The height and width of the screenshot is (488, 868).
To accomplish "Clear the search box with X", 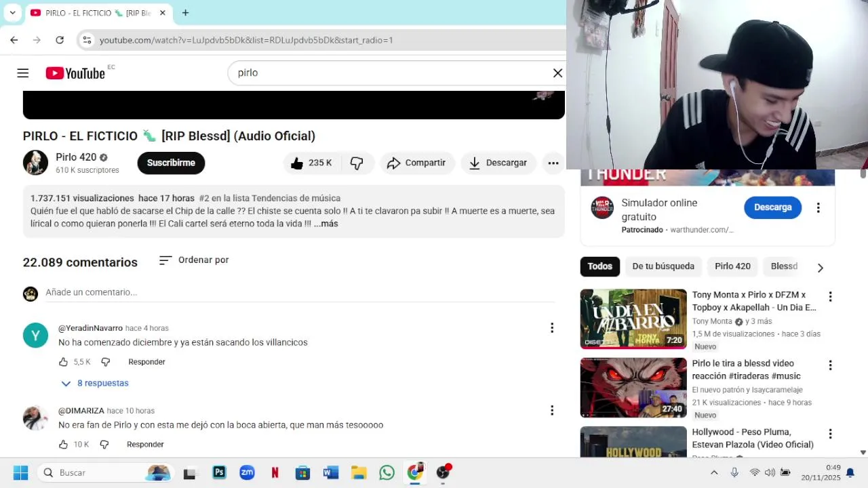I will coord(557,73).
